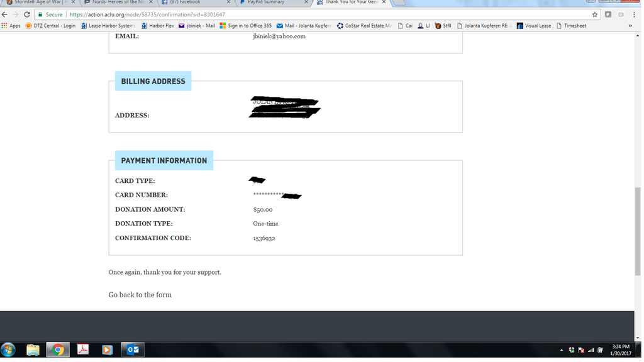Bookmark this page with the star icon
This screenshot has width=644, height=362.
(x=595, y=14)
